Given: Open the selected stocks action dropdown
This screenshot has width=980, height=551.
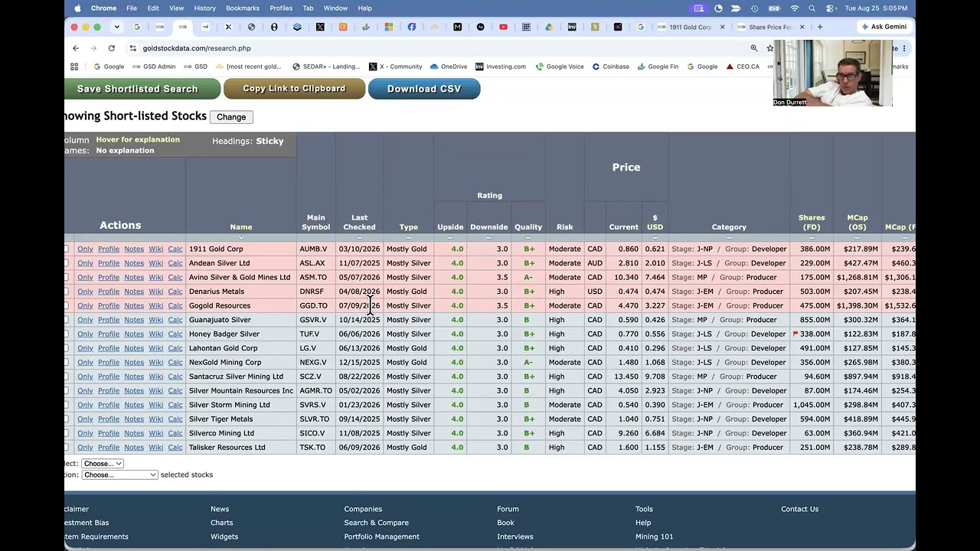Looking at the screenshot, I should pyautogui.click(x=119, y=475).
